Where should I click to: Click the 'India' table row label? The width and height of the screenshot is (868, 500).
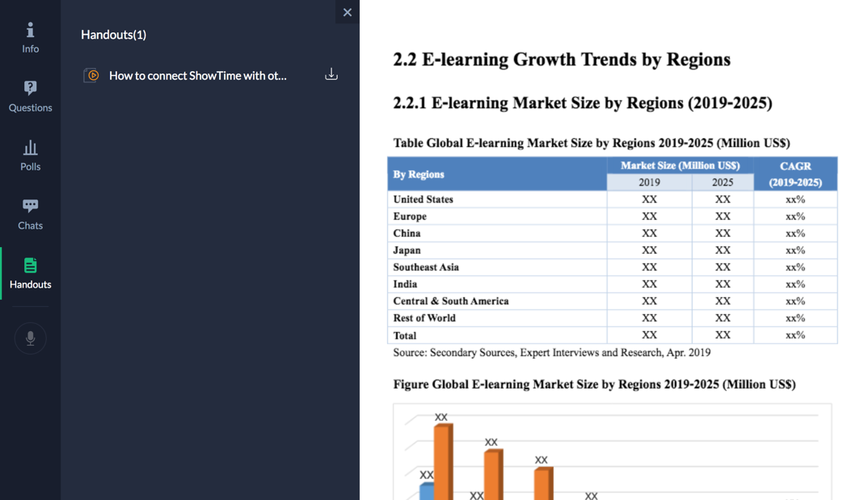click(405, 284)
